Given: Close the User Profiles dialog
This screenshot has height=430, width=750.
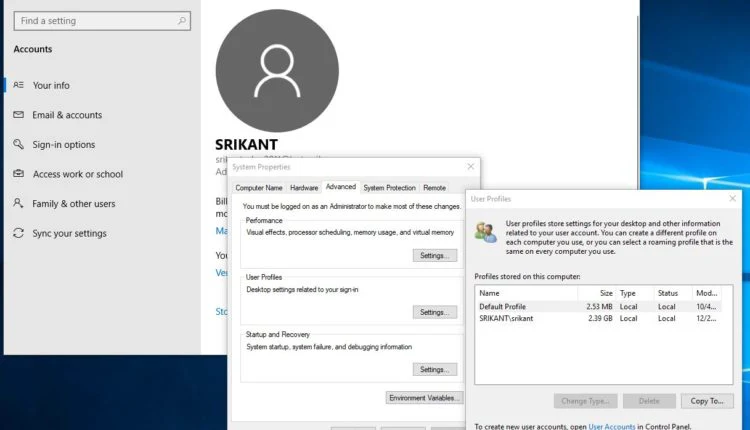Looking at the screenshot, I should pyautogui.click(x=732, y=198).
